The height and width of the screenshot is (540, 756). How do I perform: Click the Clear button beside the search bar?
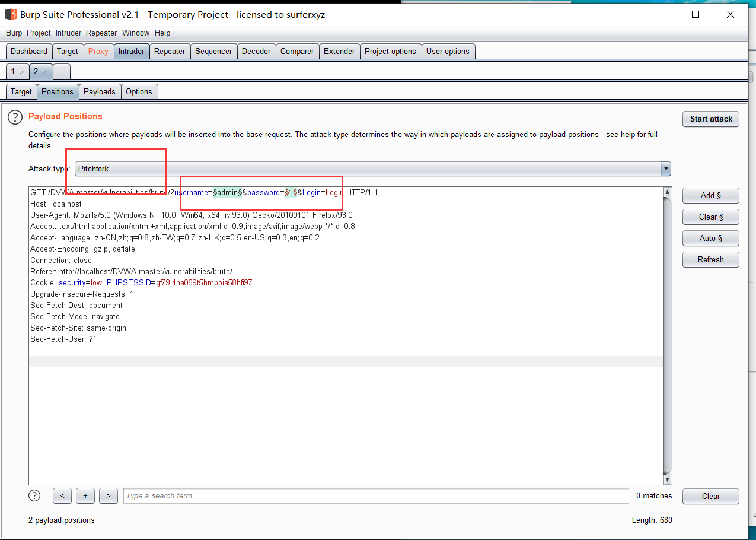(711, 496)
